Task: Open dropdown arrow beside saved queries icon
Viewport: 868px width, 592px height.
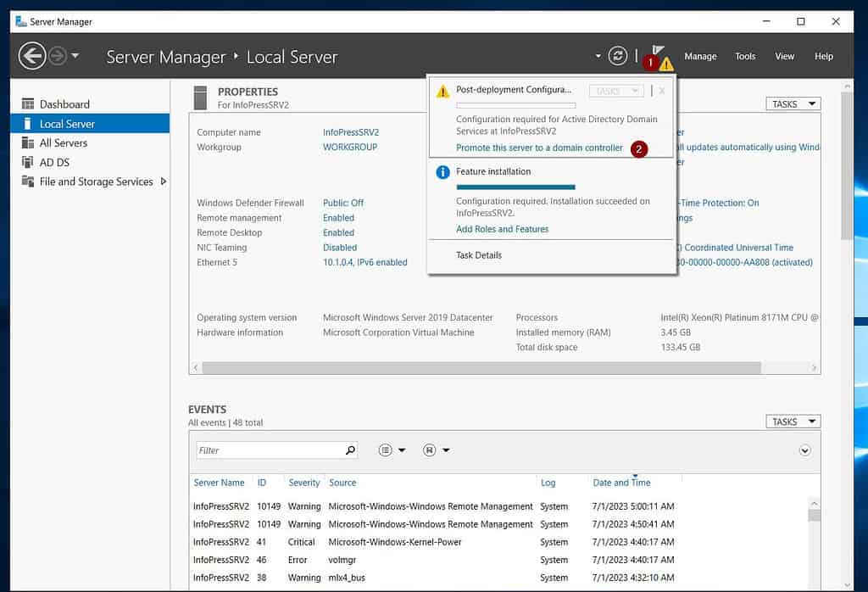Action: tap(446, 450)
